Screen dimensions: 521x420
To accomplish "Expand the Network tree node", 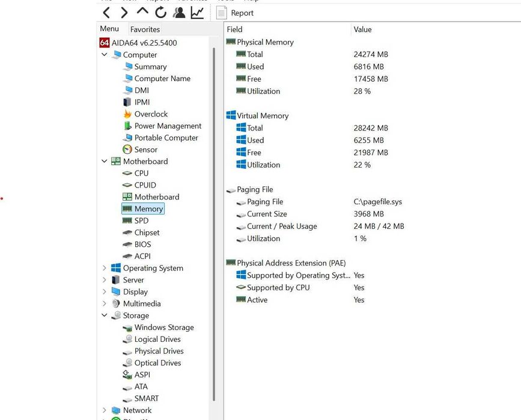I will point(105,410).
